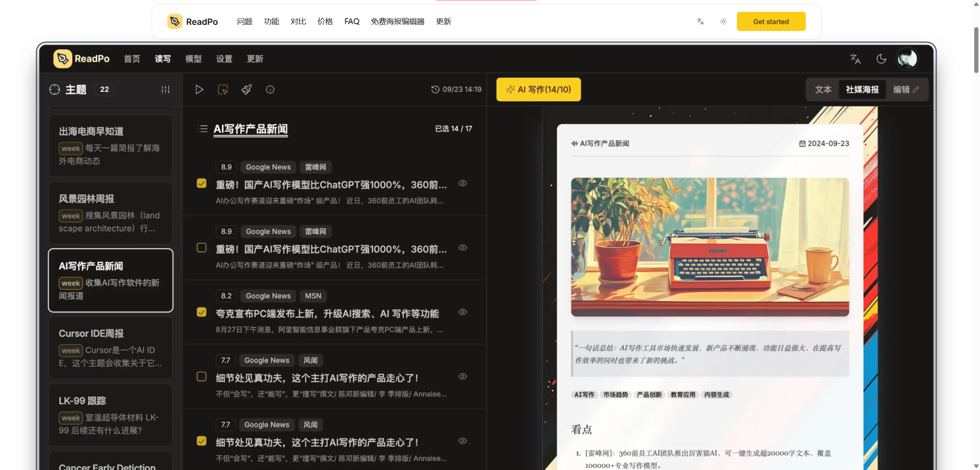
Task: Open the 功能 navbar item
Action: [x=271, y=22]
